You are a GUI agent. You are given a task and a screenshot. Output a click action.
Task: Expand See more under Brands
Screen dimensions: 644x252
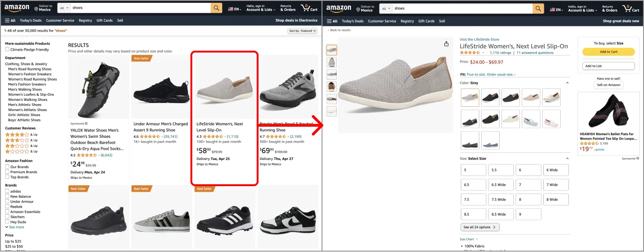click(x=15, y=227)
